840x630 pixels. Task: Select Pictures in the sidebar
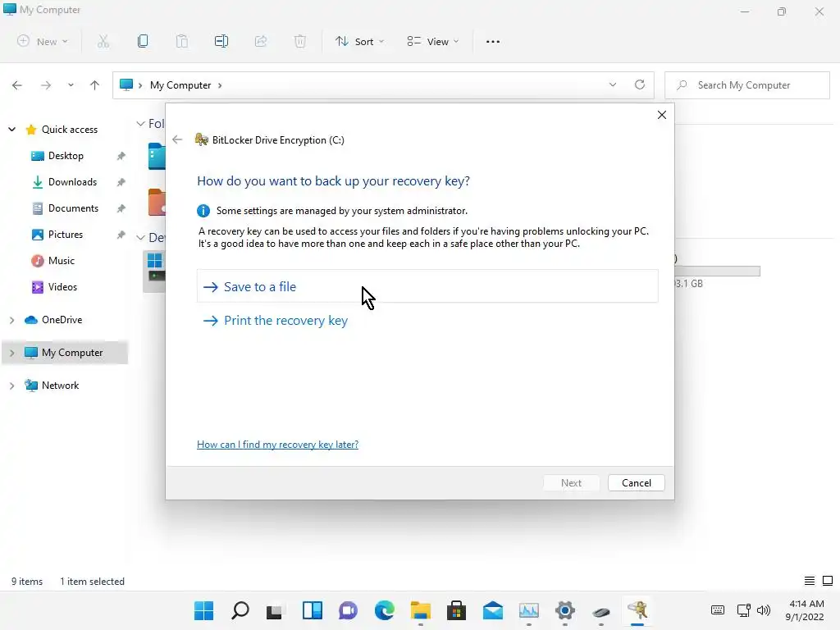66,235
